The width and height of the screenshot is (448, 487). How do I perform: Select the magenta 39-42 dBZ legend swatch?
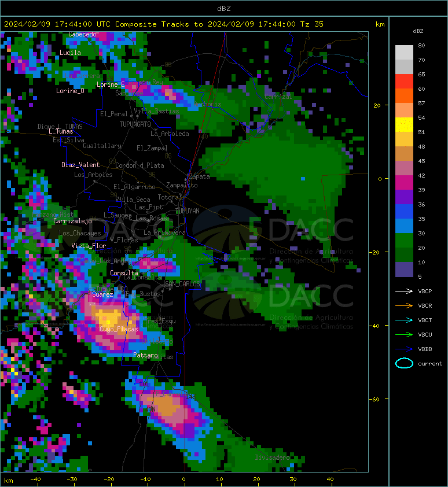point(404,183)
